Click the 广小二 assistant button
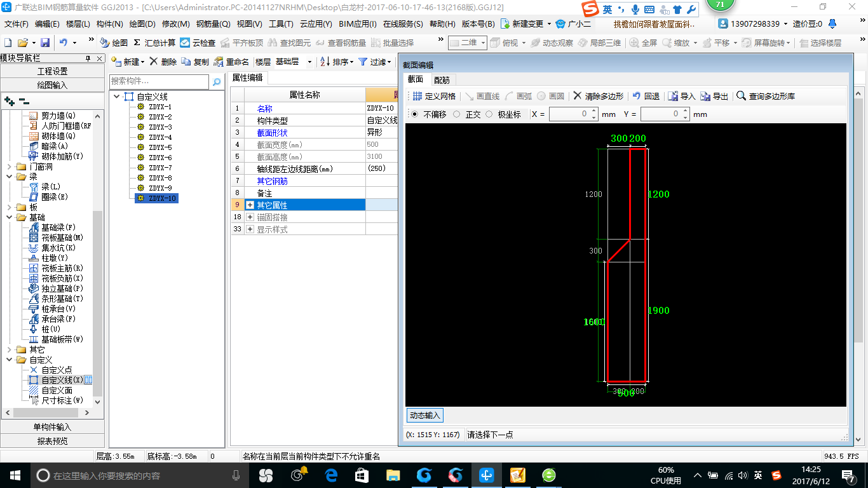This screenshot has height=488, width=868. click(x=573, y=24)
